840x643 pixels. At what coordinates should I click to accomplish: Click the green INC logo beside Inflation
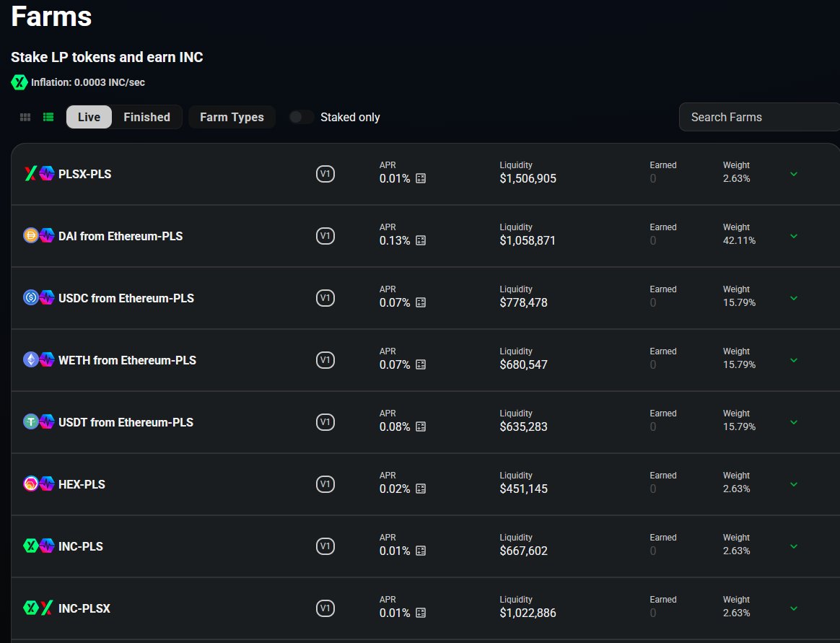coord(19,82)
